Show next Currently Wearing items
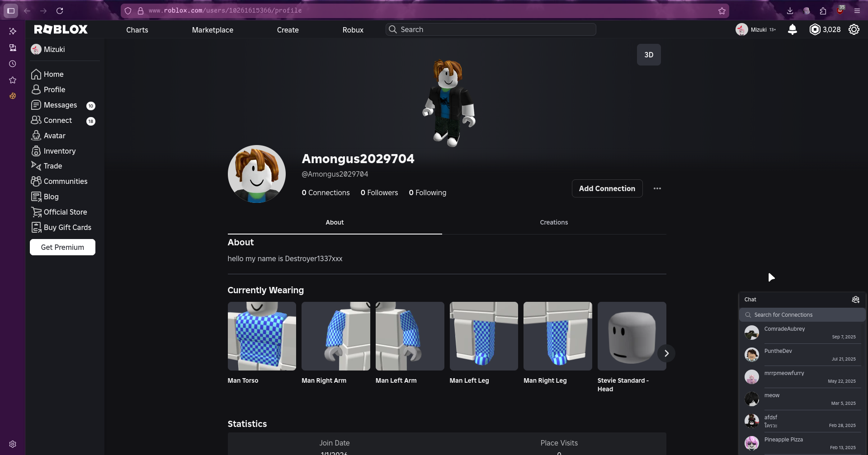The width and height of the screenshot is (868, 455). (666, 353)
